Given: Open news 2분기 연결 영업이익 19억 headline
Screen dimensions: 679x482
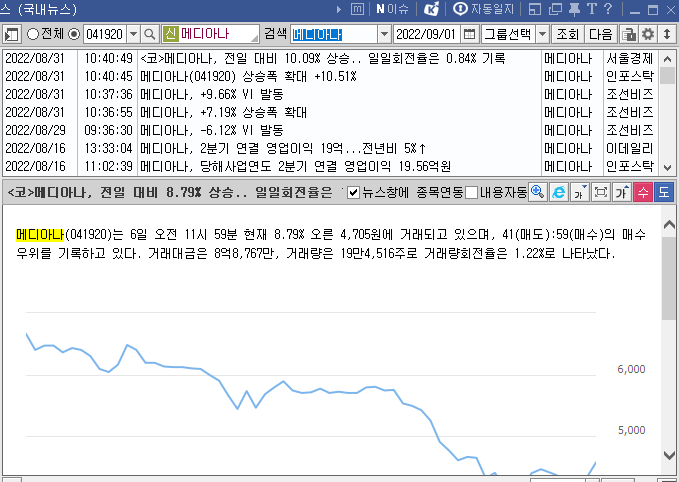Looking at the screenshot, I should [283, 149].
